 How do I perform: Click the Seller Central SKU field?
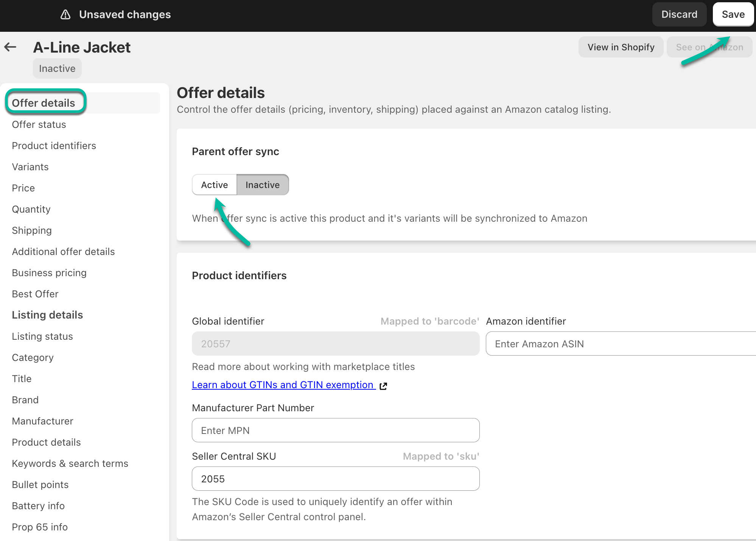(x=336, y=479)
